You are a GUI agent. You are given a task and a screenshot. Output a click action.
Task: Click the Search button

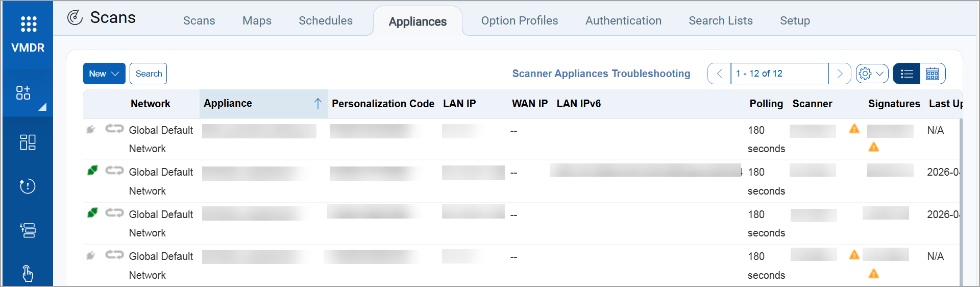(x=149, y=74)
